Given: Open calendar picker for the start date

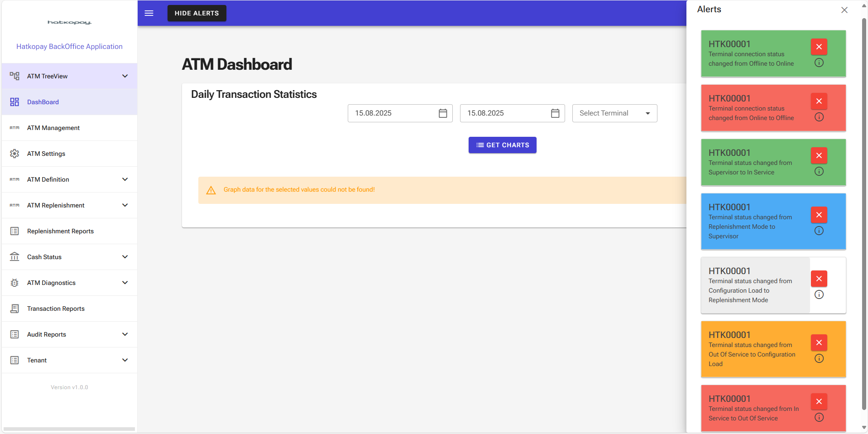Looking at the screenshot, I should coord(443,113).
